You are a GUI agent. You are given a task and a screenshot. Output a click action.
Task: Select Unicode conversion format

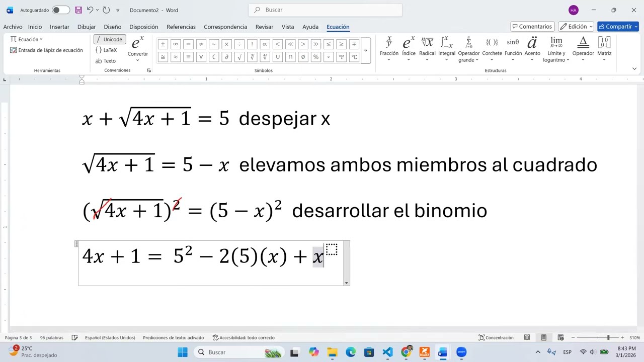point(109,39)
